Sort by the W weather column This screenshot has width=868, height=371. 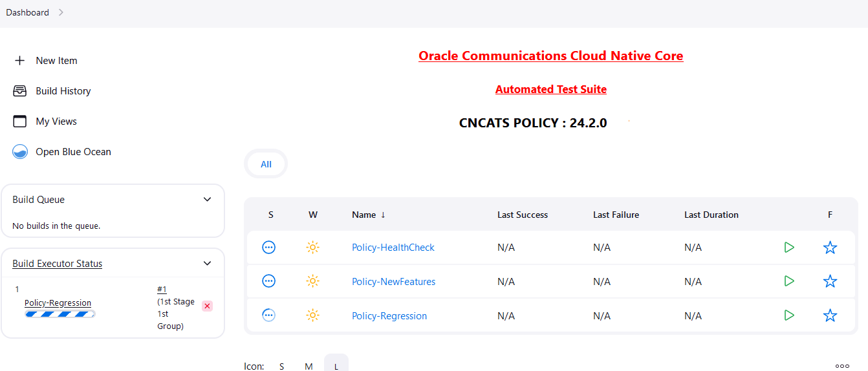(x=313, y=215)
